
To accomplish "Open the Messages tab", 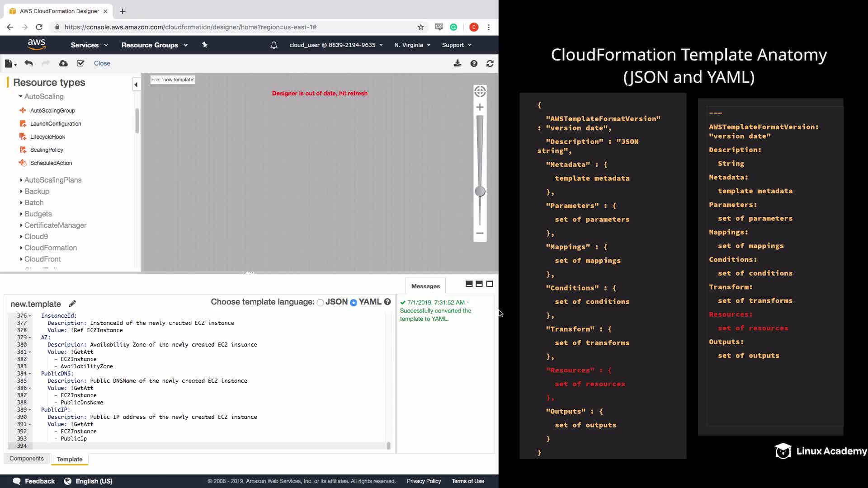I will coord(425,286).
